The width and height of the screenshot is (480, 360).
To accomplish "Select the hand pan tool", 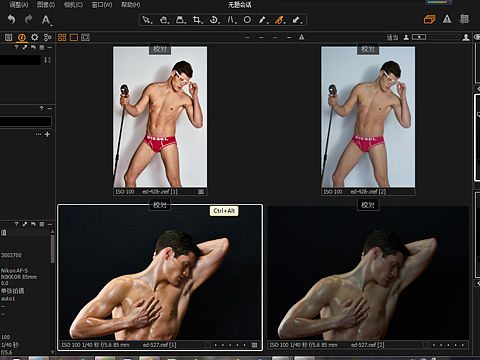I will coord(164,20).
